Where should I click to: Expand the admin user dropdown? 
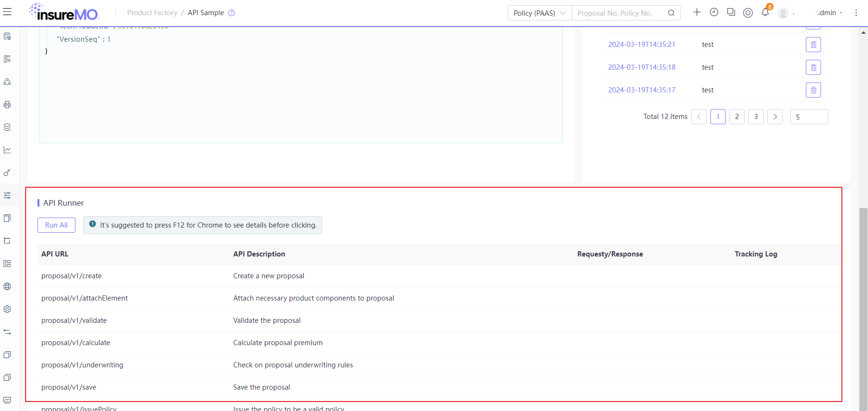[x=829, y=13]
